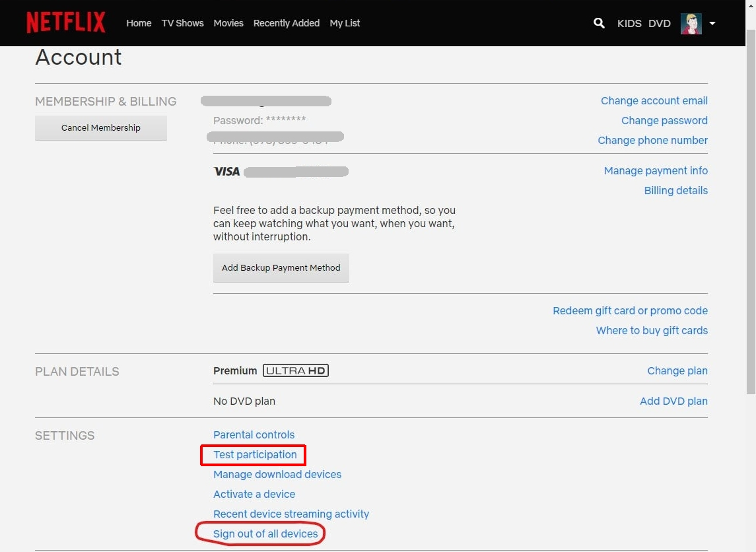Image resolution: width=756 pixels, height=552 pixels.
Task: Click Sign out of all devices
Action: click(x=265, y=534)
